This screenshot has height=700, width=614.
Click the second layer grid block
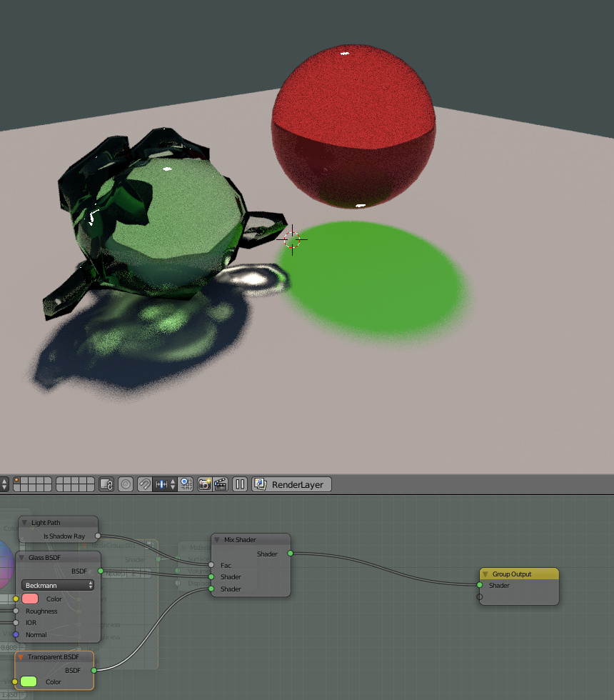(x=75, y=484)
